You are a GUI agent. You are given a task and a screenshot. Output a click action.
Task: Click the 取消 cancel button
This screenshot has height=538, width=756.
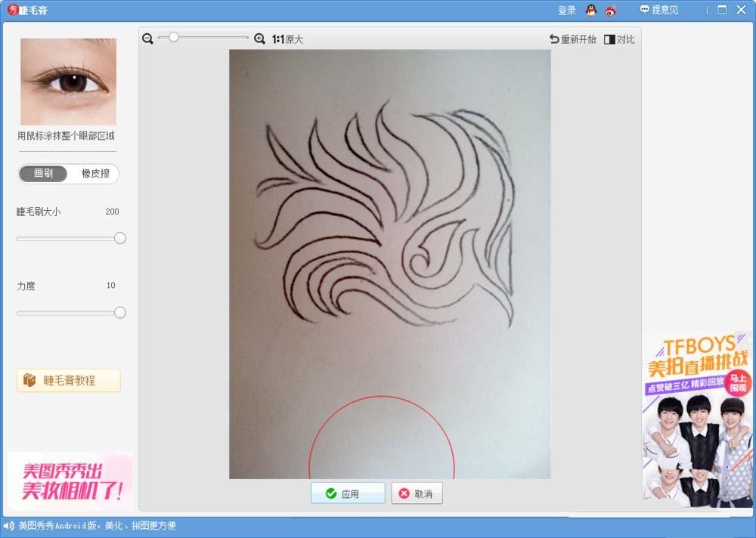[x=417, y=492]
